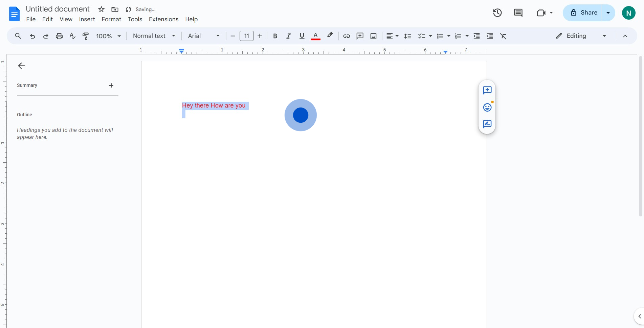Image resolution: width=644 pixels, height=328 pixels.
Task: Redo the last action
Action: coord(46,36)
